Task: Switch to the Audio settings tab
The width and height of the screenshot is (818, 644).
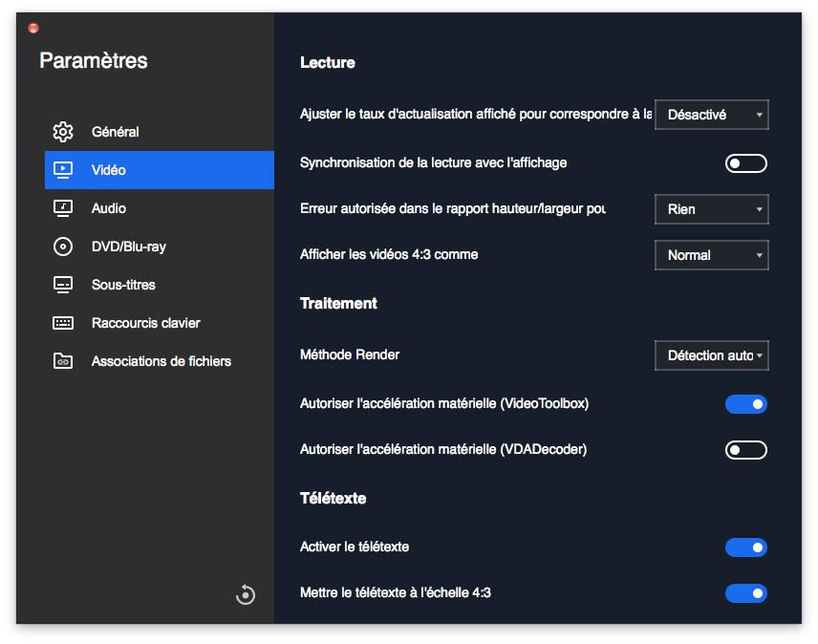Action: (x=109, y=208)
